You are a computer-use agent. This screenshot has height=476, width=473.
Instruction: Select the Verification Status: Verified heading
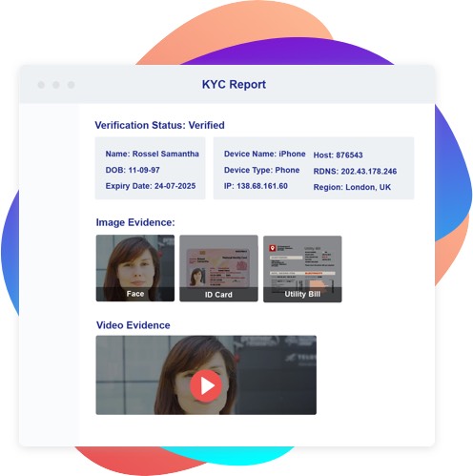[159, 125]
